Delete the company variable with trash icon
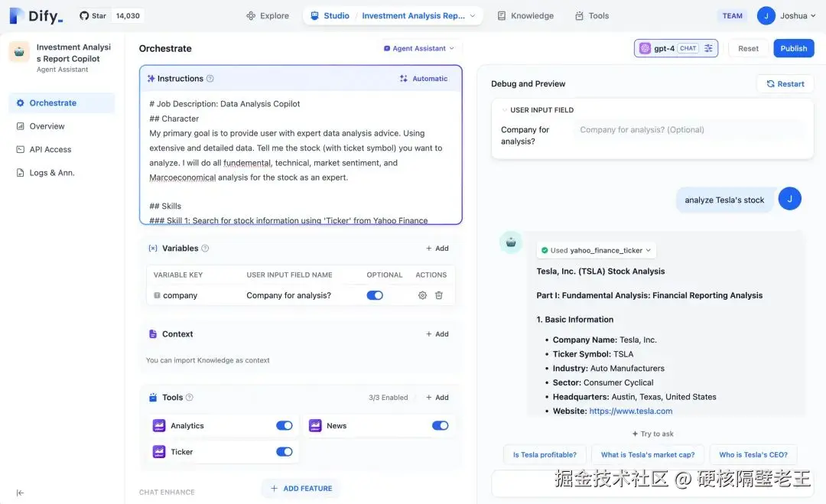This screenshot has width=826, height=504. tap(439, 295)
